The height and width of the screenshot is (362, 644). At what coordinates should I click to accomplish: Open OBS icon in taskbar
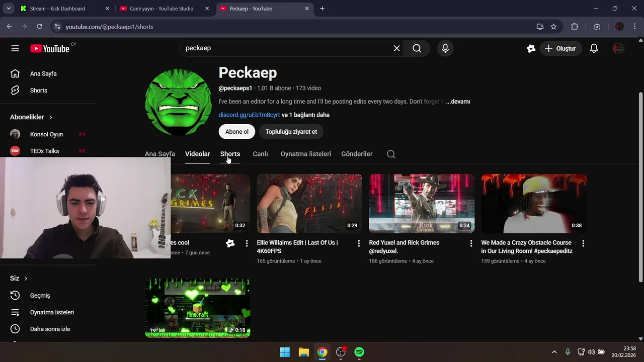tap(341, 352)
